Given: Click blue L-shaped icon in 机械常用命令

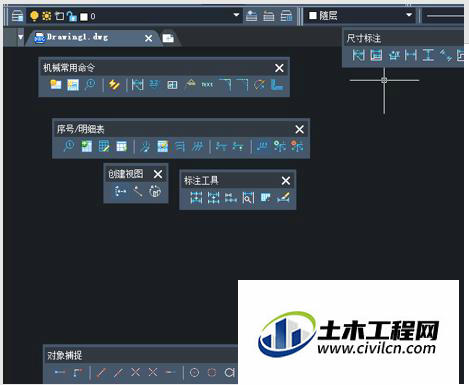Looking at the screenshot, I should (277, 85).
